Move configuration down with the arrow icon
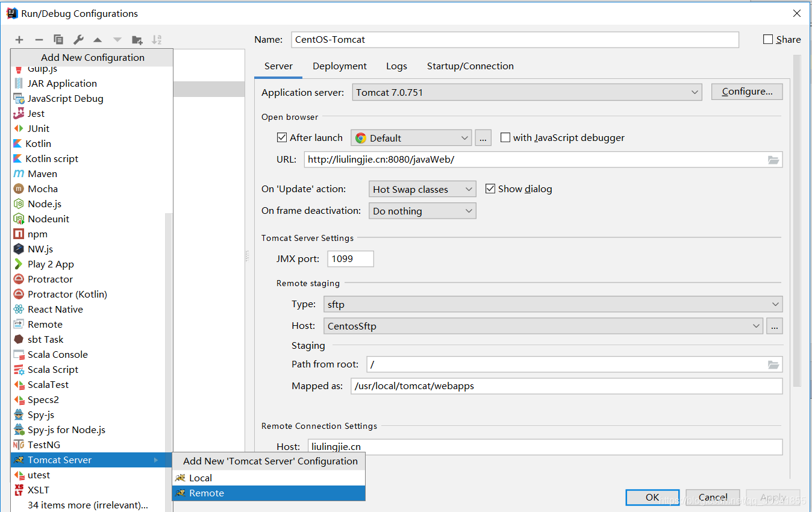This screenshot has width=812, height=512. point(117,40)
